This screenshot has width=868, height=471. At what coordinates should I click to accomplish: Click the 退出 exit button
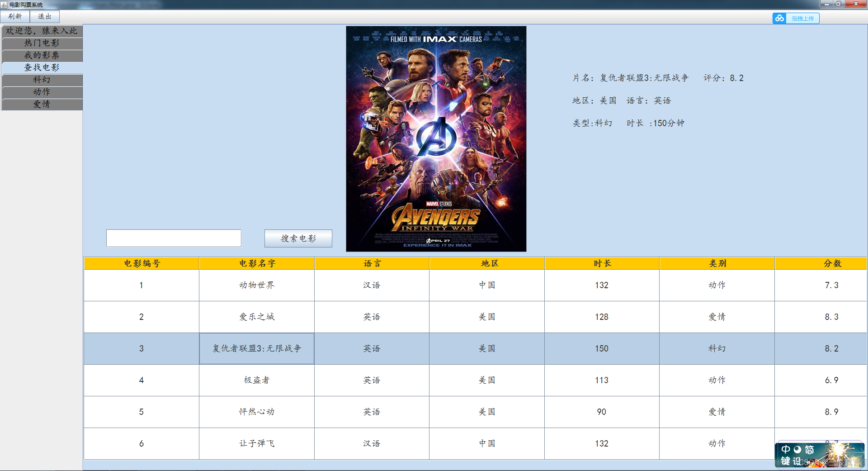pyautogui.click(x=45, y=16)
